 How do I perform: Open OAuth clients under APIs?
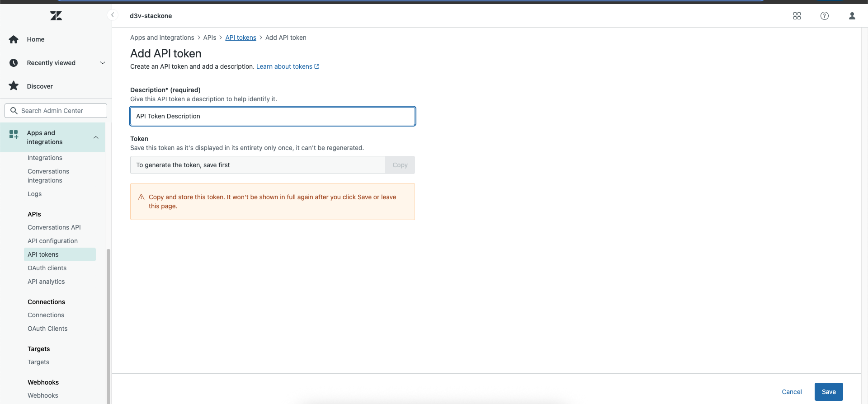coord(47,268)
